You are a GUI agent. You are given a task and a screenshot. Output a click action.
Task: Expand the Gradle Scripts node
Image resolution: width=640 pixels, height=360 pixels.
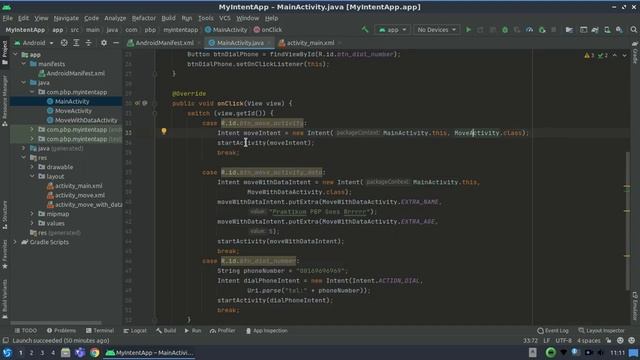tap(16, 242)
